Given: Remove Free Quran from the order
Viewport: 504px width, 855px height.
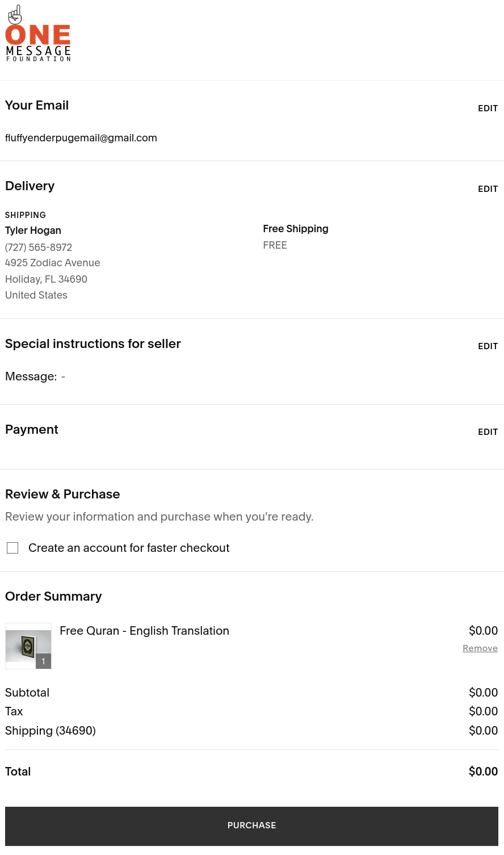Looking at the screenshot, I should [x=480, y=648].
